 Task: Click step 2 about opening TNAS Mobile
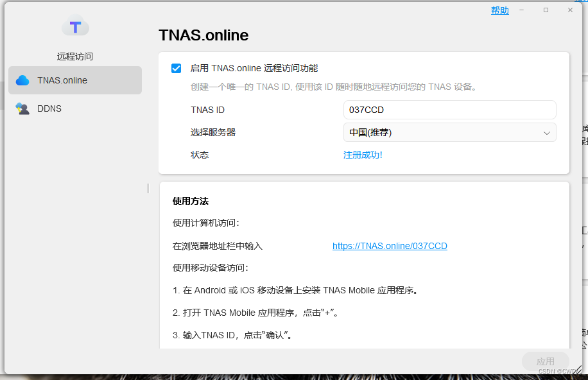click(x=255, y=313)
